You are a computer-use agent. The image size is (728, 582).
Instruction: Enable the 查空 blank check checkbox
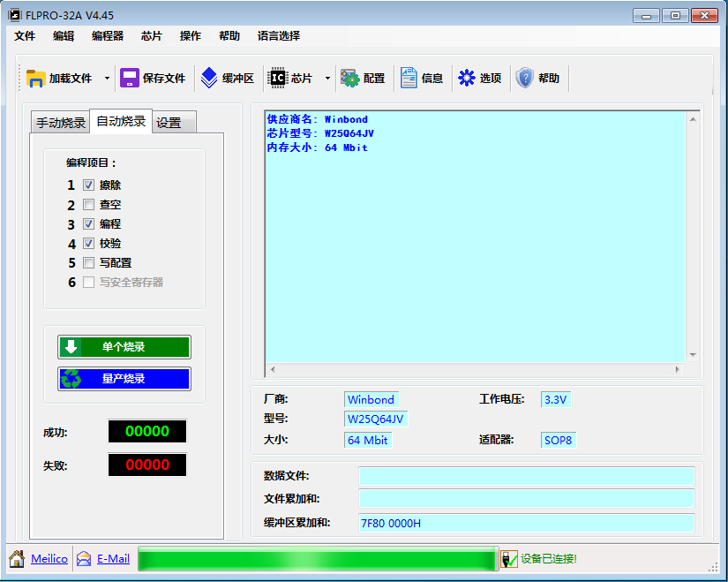pyautogui.click(x=88, y=205)
